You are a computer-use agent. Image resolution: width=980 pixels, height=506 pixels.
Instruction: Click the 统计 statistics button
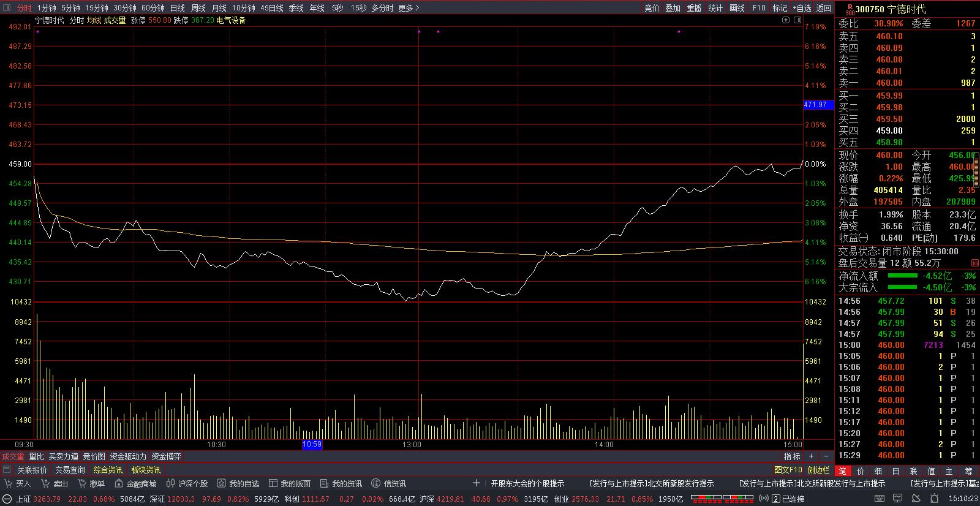715,8
